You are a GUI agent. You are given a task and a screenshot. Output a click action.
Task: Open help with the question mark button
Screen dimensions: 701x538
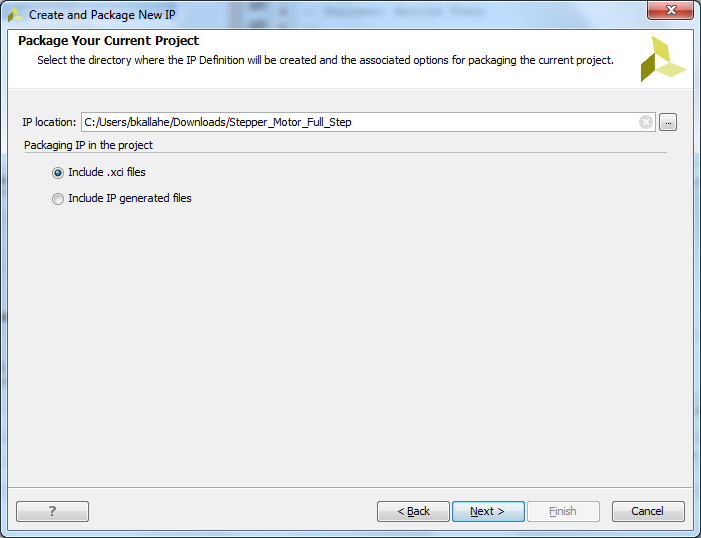pos(52,511)
